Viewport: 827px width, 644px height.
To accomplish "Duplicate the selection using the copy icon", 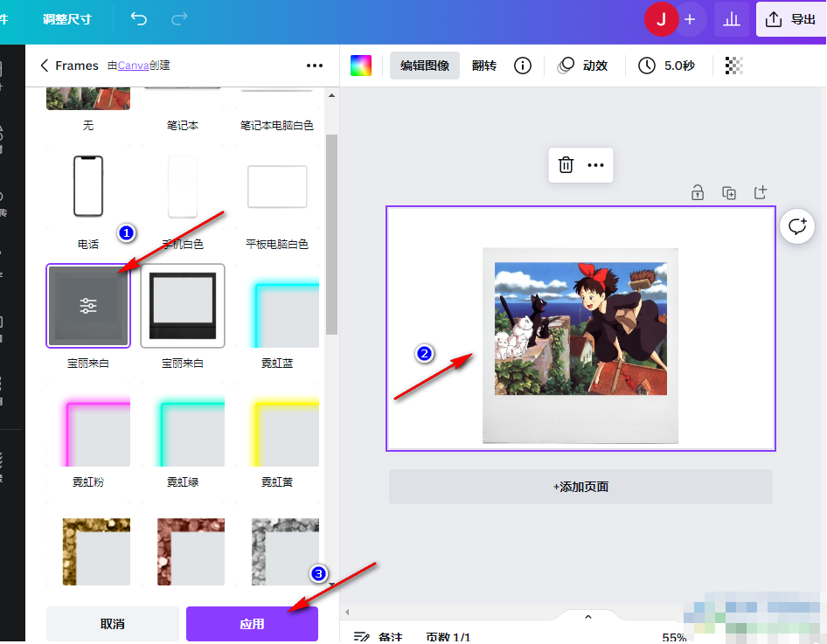I will pyautogui.click(x=729, y=192).
